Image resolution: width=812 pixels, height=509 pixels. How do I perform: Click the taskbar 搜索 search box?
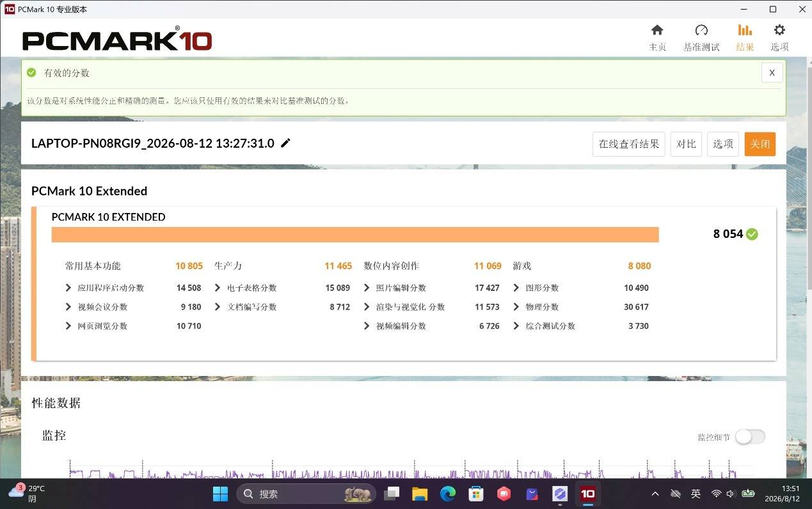(306, 494)
